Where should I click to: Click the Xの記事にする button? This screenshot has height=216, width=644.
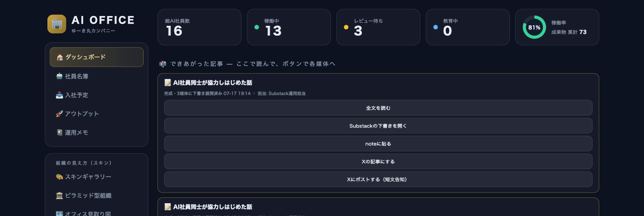pyautogui.click(x=378, y=161)
